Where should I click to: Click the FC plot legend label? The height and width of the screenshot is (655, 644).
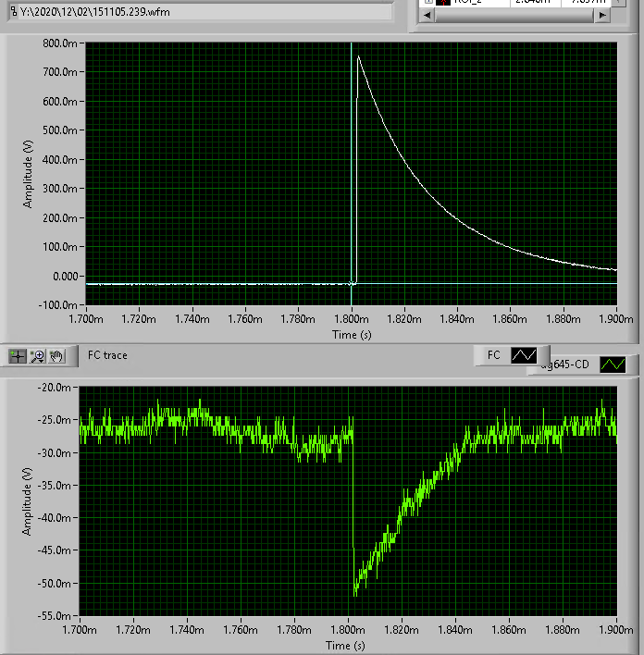pos(493,355)
